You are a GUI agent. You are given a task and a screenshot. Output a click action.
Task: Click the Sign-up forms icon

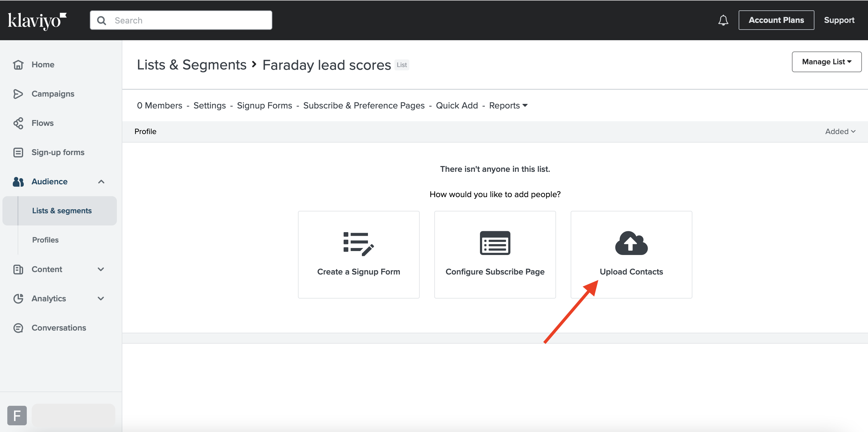[x=18, y=152]
